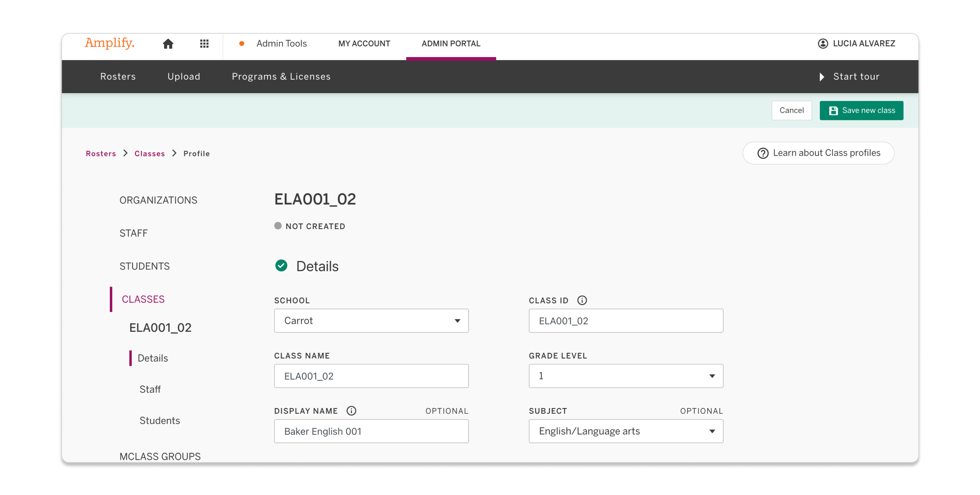This screenshot has height=495, width=980.
Task: Click the Display Name text field
Action: point(371,431)
